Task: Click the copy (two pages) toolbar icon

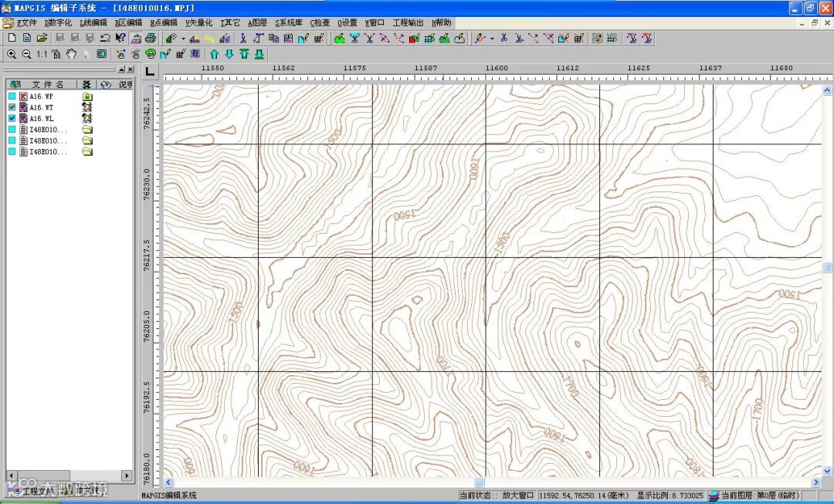Action: [x=273, y=39]
